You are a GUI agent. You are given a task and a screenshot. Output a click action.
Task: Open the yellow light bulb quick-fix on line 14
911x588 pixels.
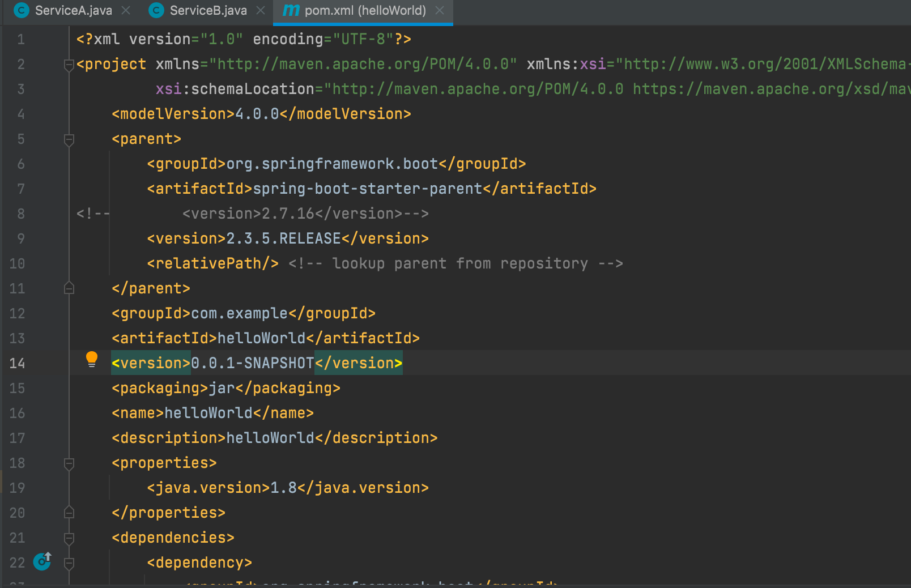point(92,360)
